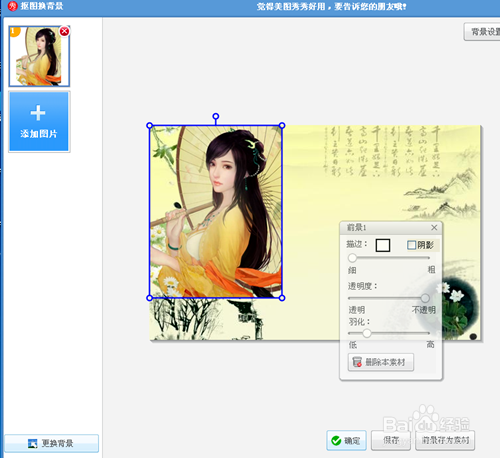Screen dimensions: 500x458
Task: Open the 描边 stroke color swatch
Action: pyautogui.click(x=383, y=245)
